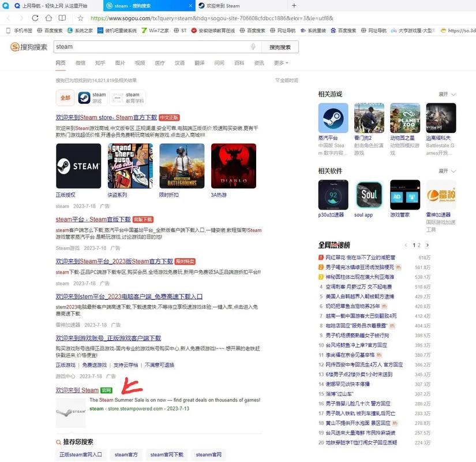This screenshot has width=476, height=462.
Task: Click the 免费送游戏 sub-link
Action: click(95, 365)
